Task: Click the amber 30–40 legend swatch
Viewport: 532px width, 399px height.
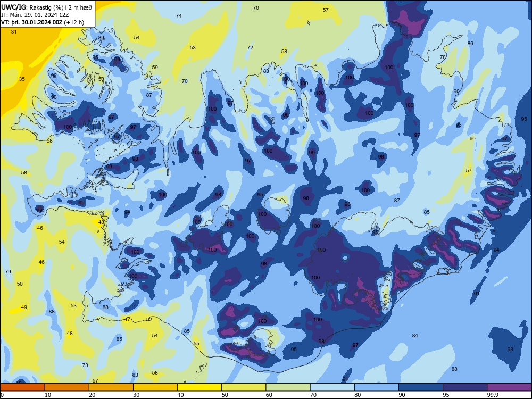Action: [155, 387]
